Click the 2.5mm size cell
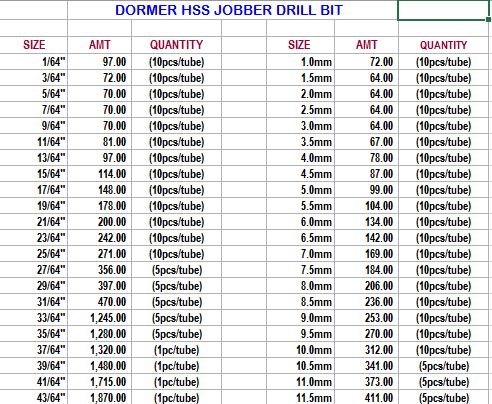The height and width of the screenshot is (404, 492). tap(300, 110)
